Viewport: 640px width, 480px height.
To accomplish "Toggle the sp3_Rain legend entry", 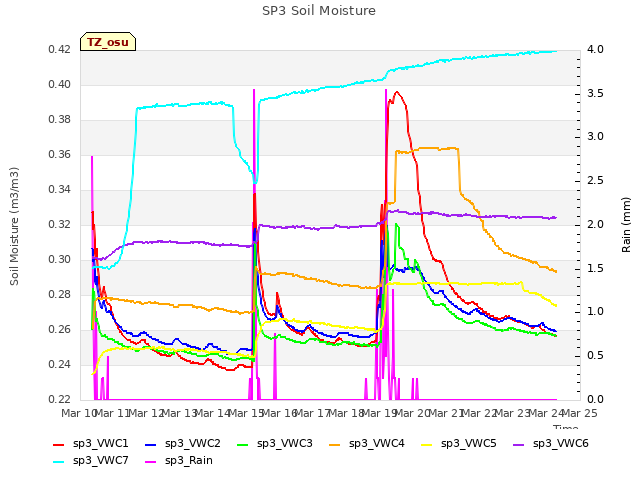I will click(x=179, y=460).
